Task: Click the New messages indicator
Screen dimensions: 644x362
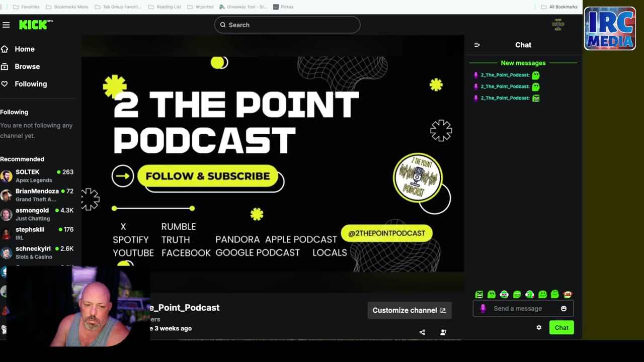Action: click(x=523, y=63)
